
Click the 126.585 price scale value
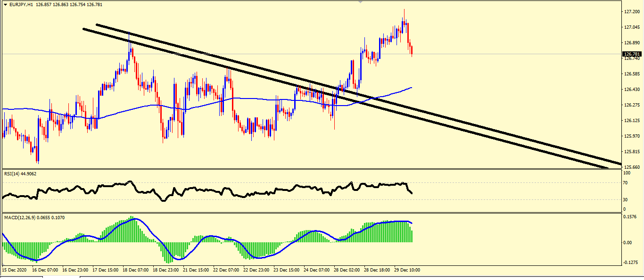coord(631,74)
